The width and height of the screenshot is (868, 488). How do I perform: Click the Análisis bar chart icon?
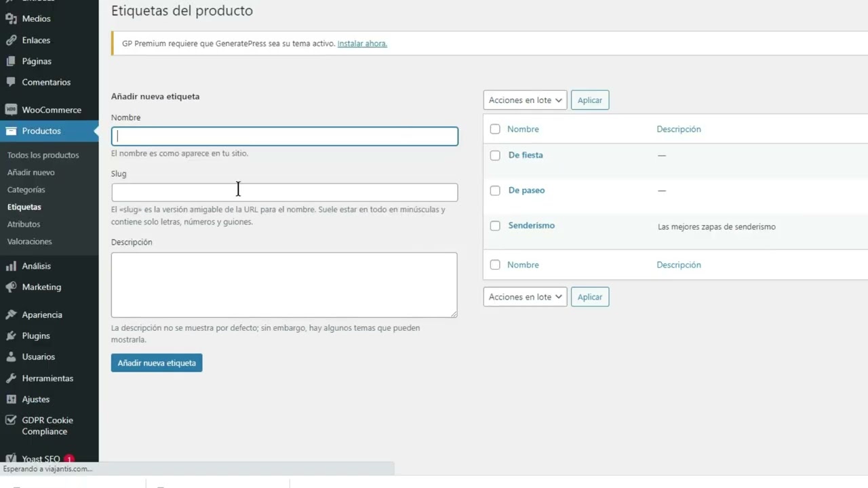[x=11, y=266]
